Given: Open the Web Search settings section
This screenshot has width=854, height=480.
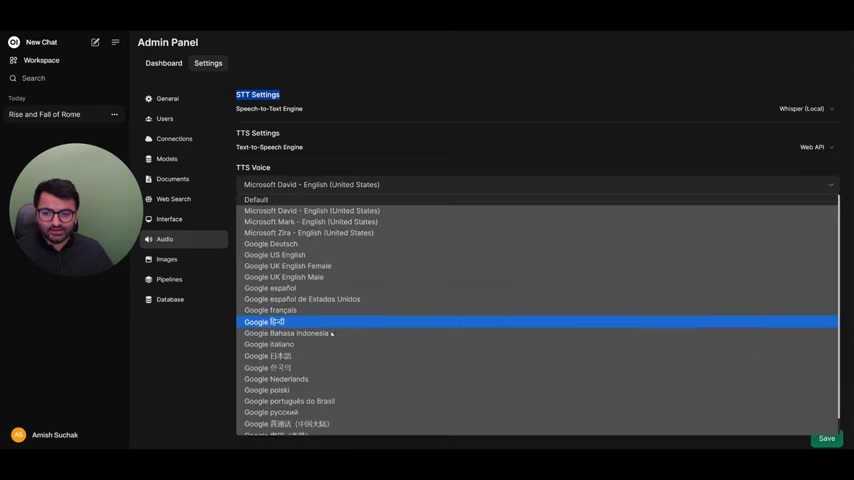Looking at the screenshot, I should pyautogui.click(x=184, y=199).
